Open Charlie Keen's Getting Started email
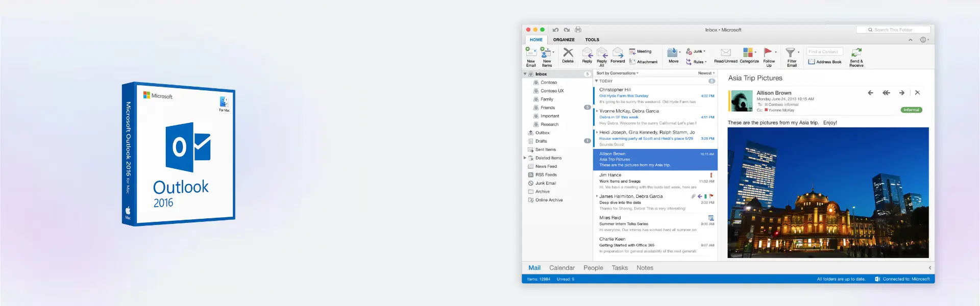Screen dimensions: 980x306 655,245
